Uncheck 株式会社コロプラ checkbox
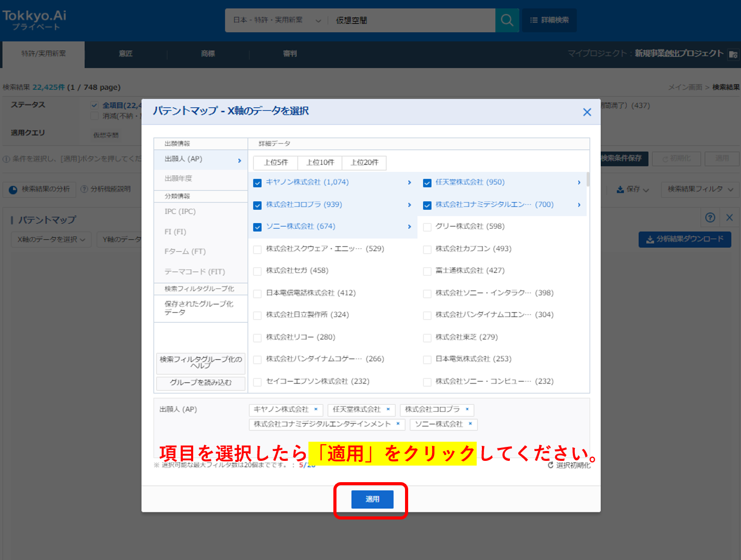This screenshot has width=741, height=560. [x=257, y=205]
